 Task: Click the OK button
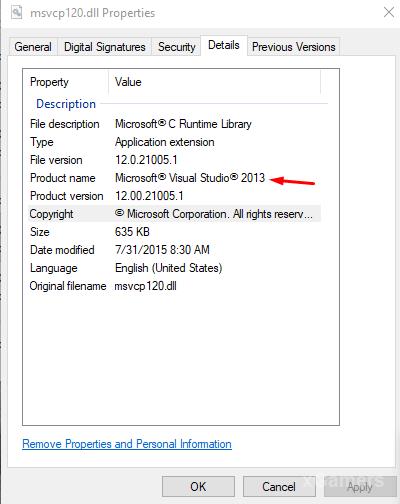point(198,487)
